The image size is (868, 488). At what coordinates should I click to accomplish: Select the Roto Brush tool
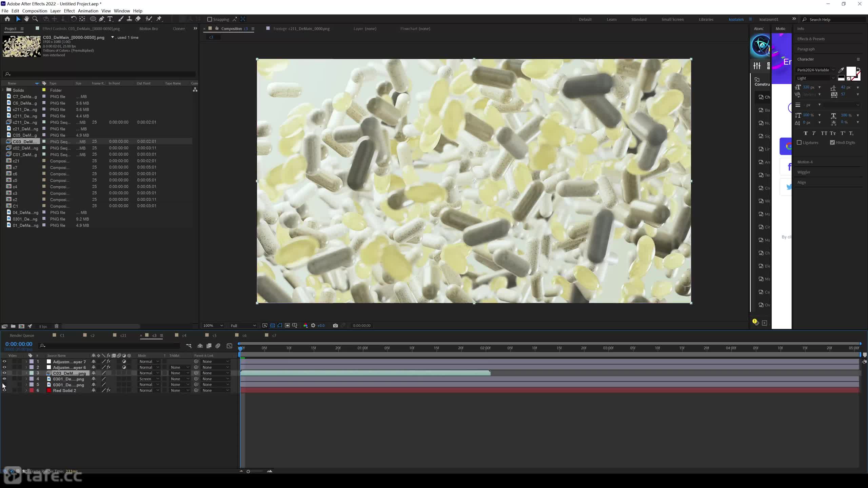(149, 19)
